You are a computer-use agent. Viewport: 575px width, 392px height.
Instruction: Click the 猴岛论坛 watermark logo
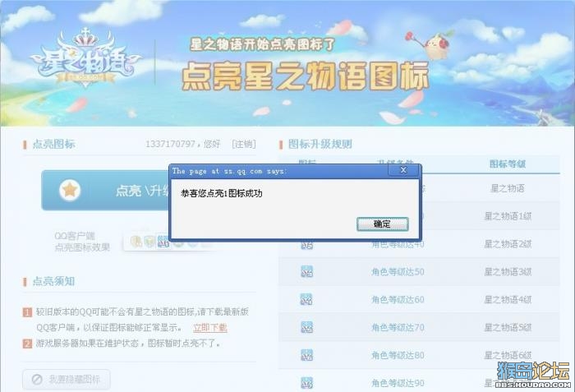[x=533, y=375]
